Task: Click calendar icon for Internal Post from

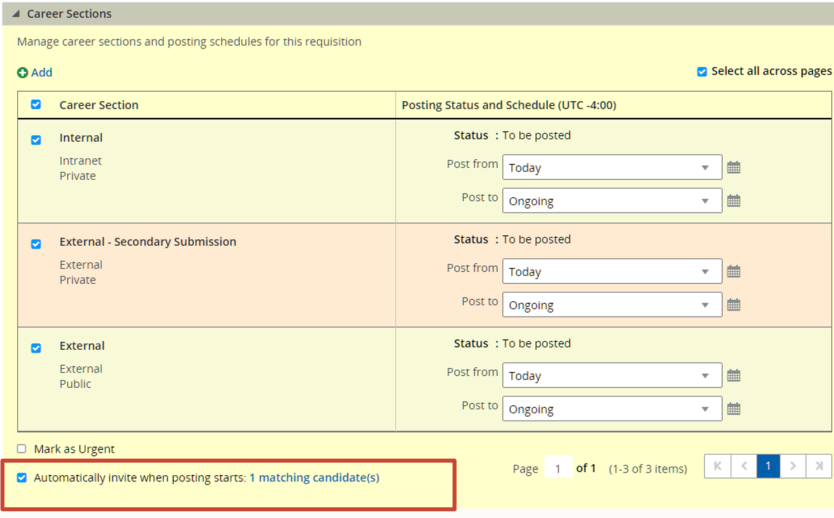Action: [733, 168]
